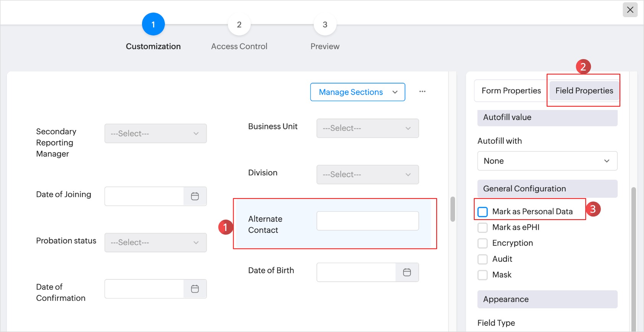Click the Manage Sections button
This screenshot has width=644, height=332.
357,92
